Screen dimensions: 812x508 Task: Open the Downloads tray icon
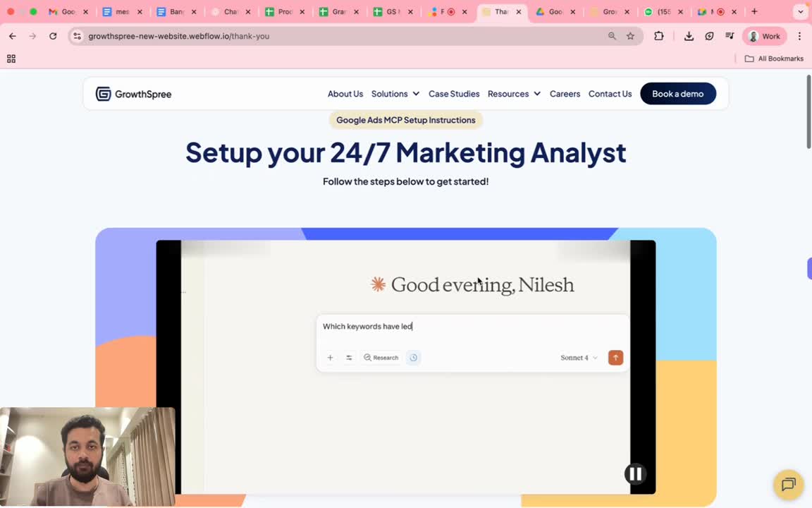coord(689,36)
